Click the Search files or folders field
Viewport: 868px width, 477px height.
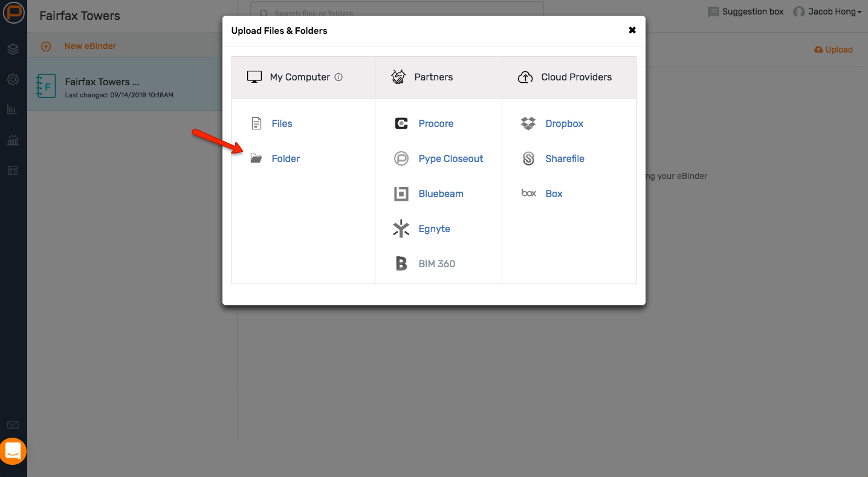[x=399, y=13]
